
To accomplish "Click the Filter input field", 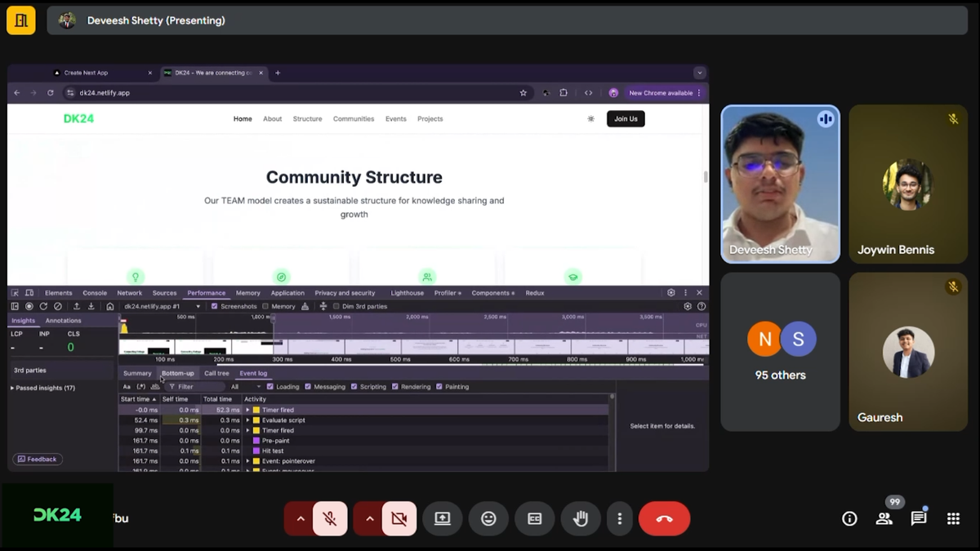I will coord(196,387).
